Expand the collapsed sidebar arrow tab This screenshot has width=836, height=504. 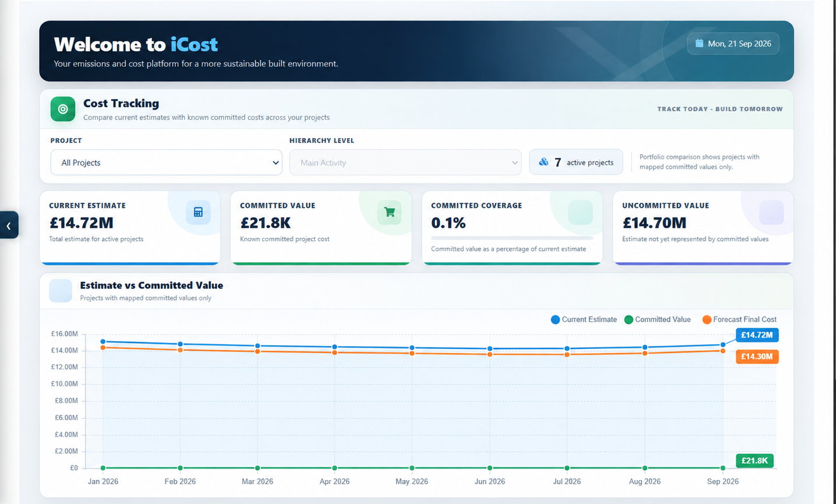point(9,225)
